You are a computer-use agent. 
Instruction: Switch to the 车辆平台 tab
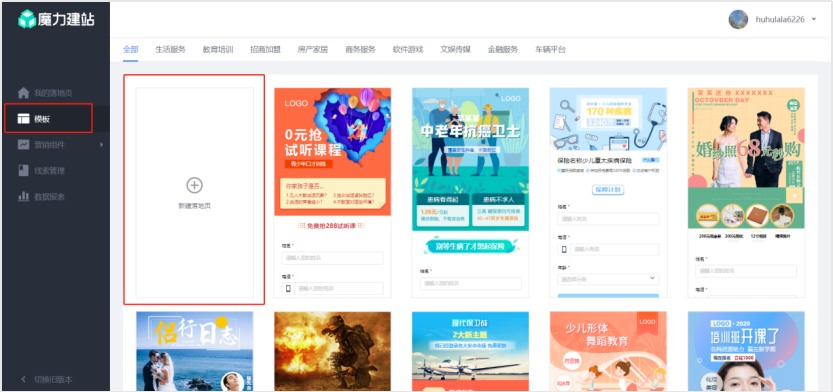[551, 49]
